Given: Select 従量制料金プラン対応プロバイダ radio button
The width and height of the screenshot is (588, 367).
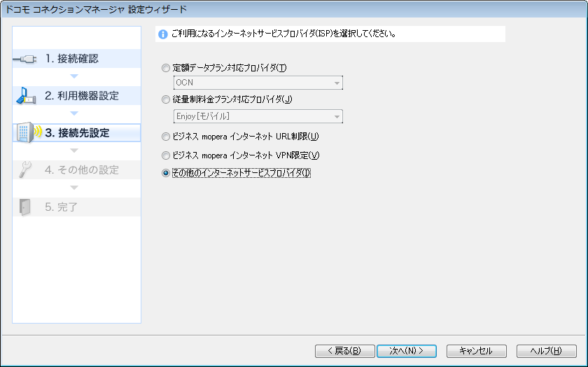Looking at the screenshot, I should click(x=166, y=99).
